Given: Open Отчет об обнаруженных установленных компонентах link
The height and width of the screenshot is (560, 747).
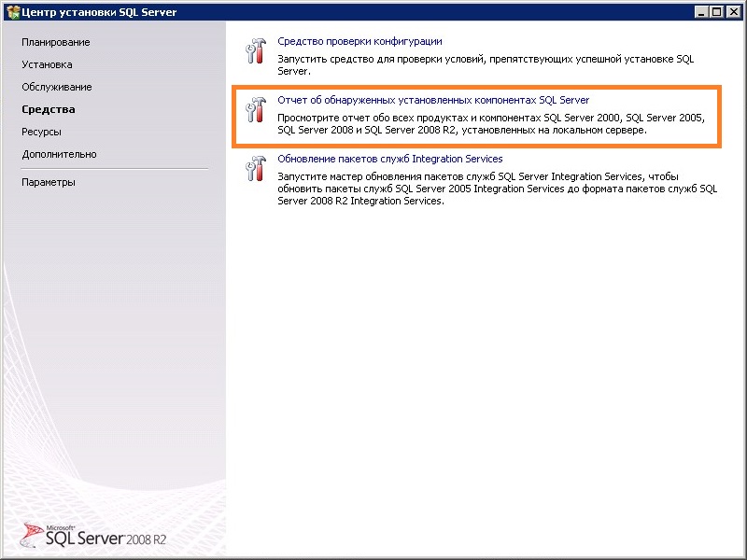Looking at the screenshot, I should tap(433, 100).
